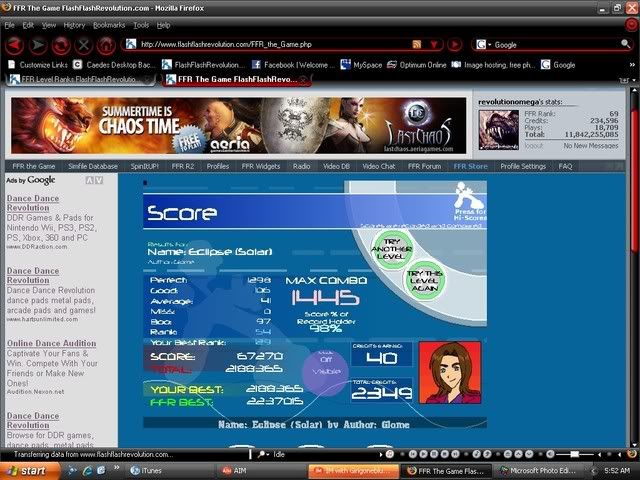The width and height of the screenshot is (640, 480).
Task: Switch to FFR Level Ranks tab
Action: [x=78, y=80]
